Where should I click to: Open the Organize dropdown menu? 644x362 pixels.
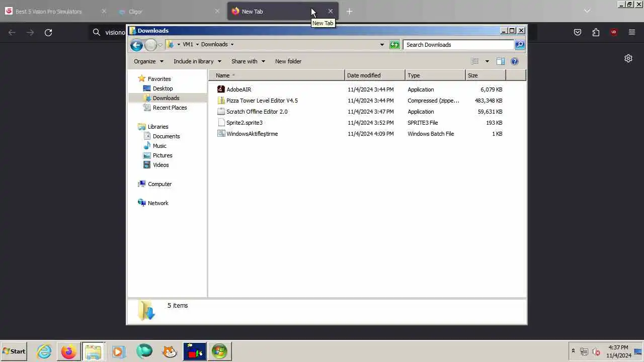(148, 61)
